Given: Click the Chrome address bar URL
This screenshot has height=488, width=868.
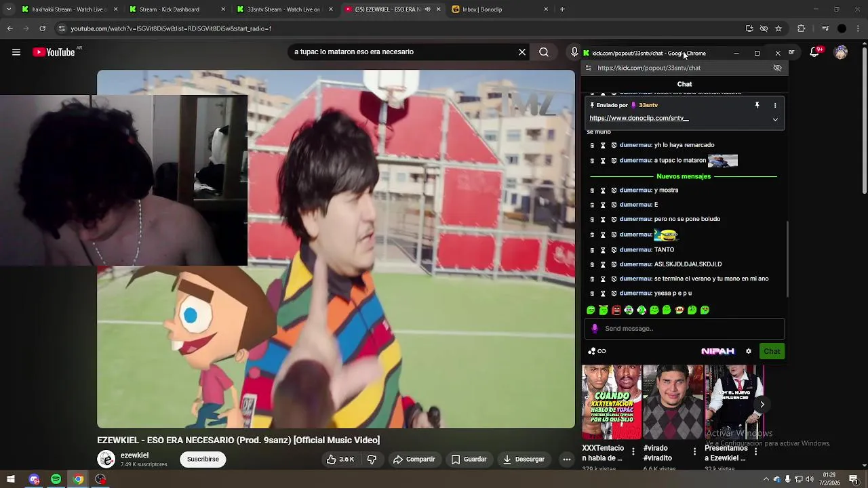Looking at the screenshot, I should (x=171, y=28).
